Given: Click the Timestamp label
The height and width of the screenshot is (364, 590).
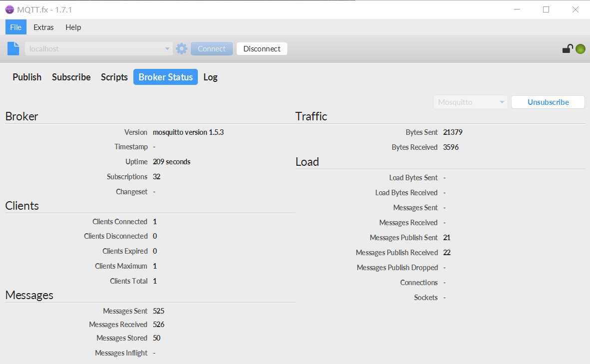Looking at the screenshot, I should pyautogui.click(x=131, y=147).
